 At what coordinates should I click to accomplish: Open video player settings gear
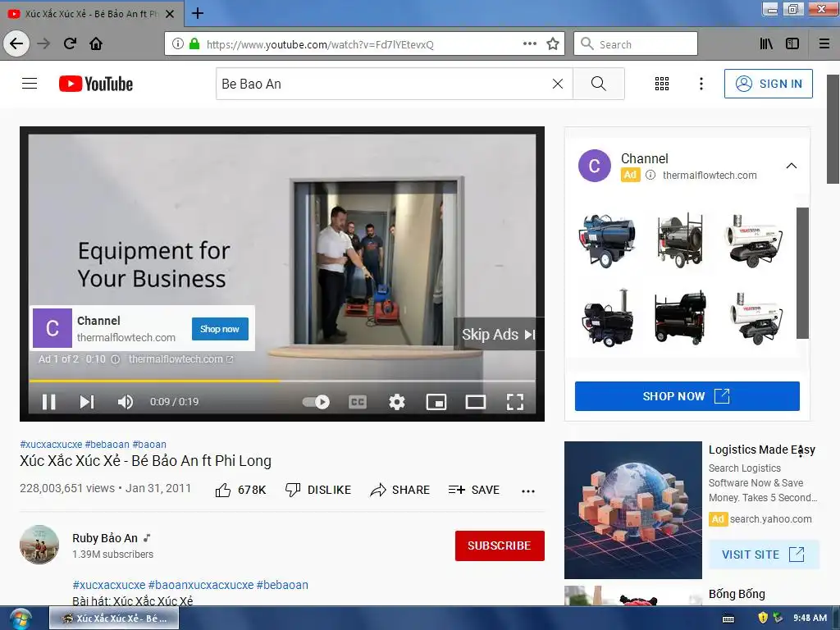pos(397,402)
